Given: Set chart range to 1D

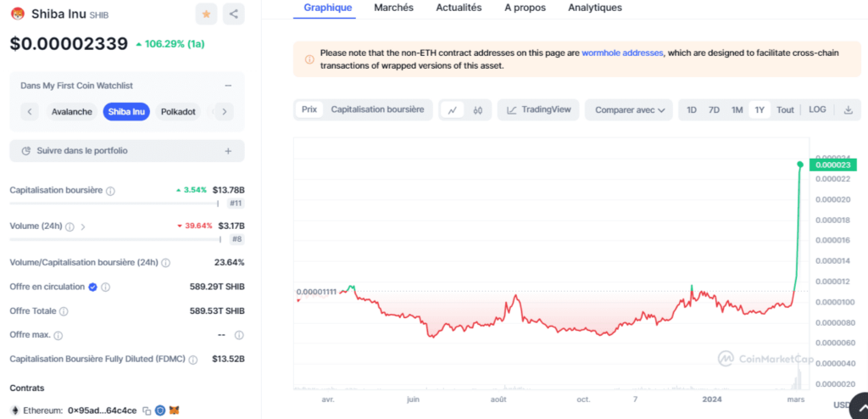Looking at the screenshot, I should (692, 109).
